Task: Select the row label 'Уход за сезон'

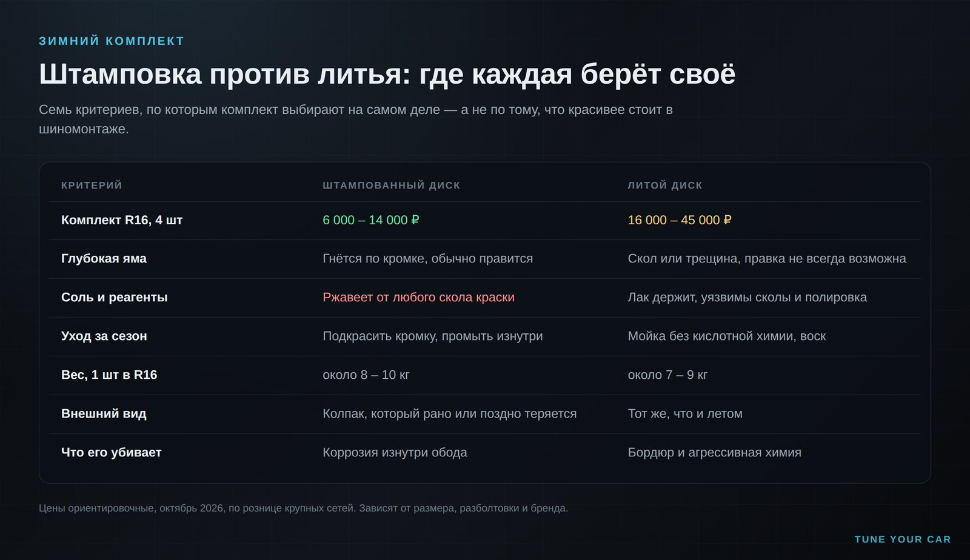Action: click(104, 336)
